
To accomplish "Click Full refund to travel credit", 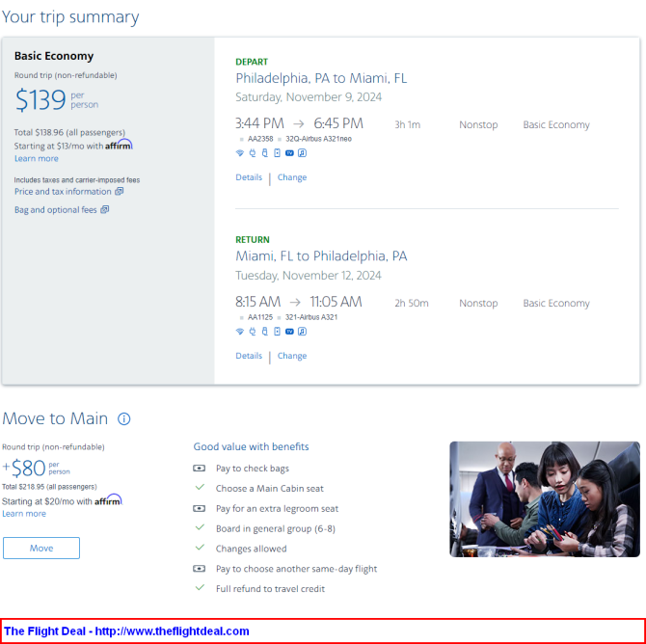I will click(270, 589).
